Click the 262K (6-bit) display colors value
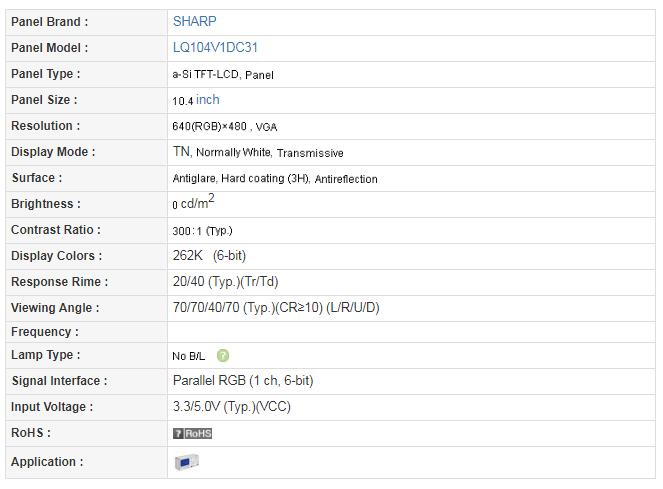 pyautogui.click(x=209, y=255)
